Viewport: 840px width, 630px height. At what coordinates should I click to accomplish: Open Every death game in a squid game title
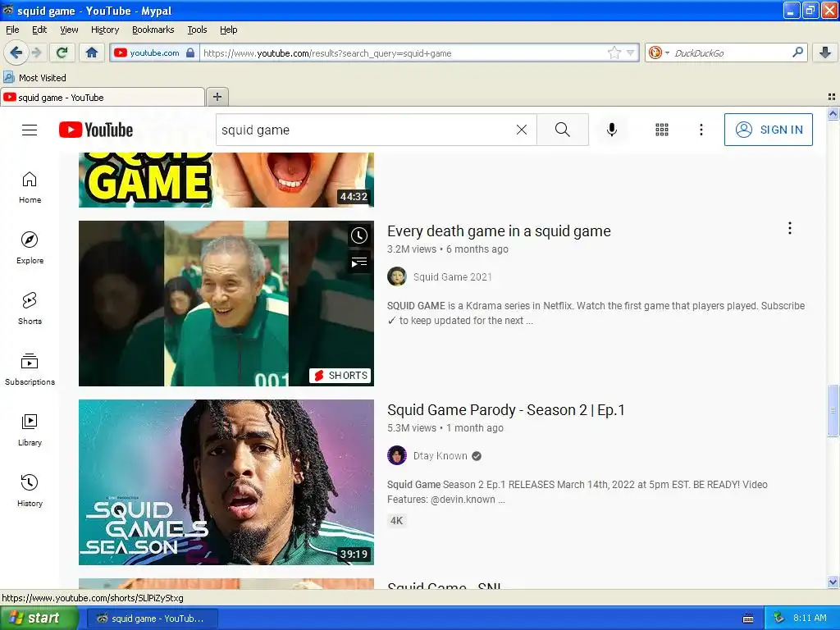(x=499, y=231)
